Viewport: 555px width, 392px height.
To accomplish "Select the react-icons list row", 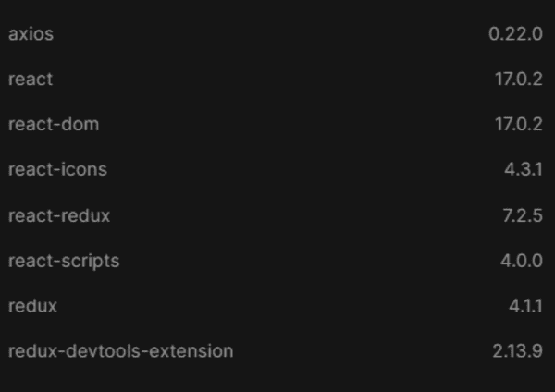I will pos(277,169).
